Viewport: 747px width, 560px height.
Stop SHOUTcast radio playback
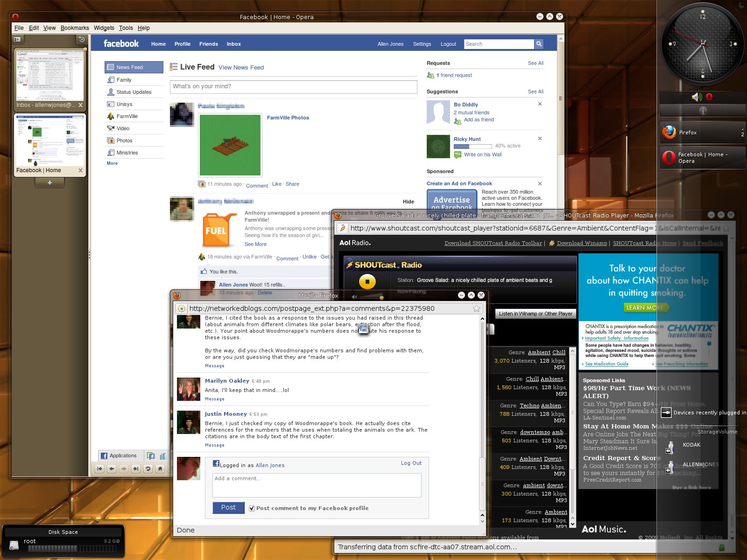click(367, 281)
